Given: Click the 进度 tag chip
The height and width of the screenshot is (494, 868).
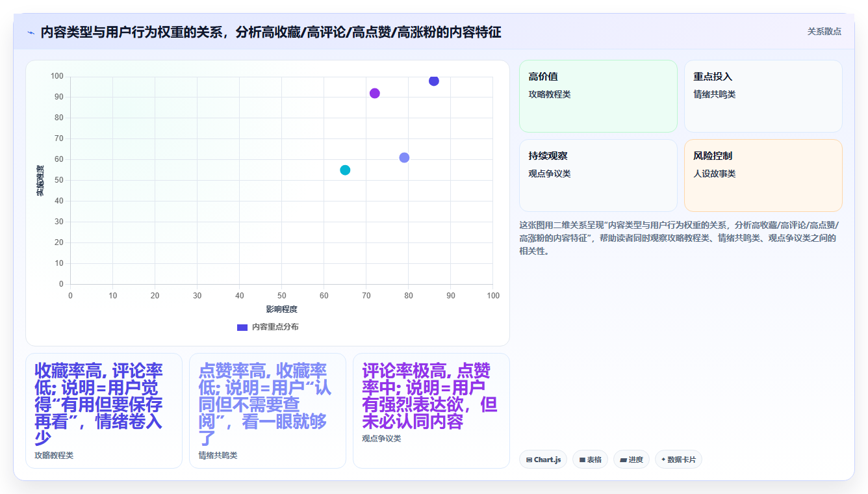Looking at the screenshot, I should click(x=631, y=460).
